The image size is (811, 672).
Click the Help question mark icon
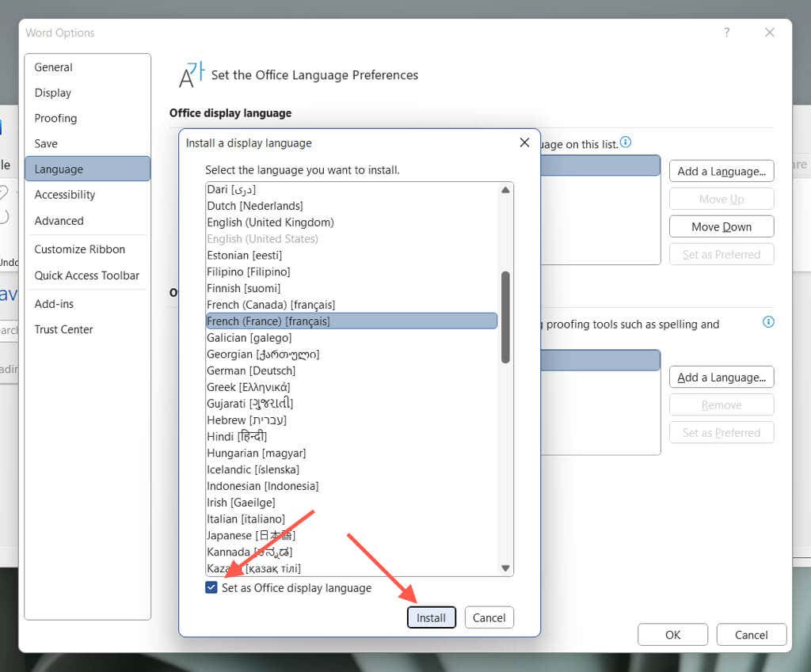[x=727, y=32]
